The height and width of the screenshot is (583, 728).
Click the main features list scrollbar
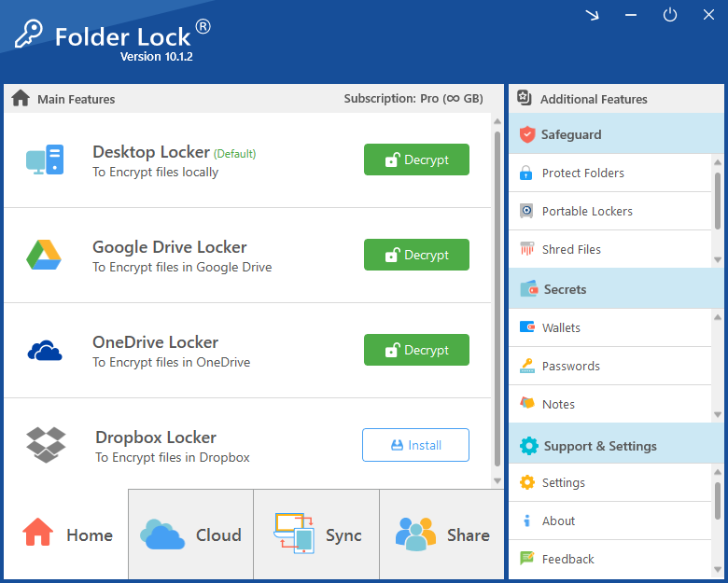(497, 298)
